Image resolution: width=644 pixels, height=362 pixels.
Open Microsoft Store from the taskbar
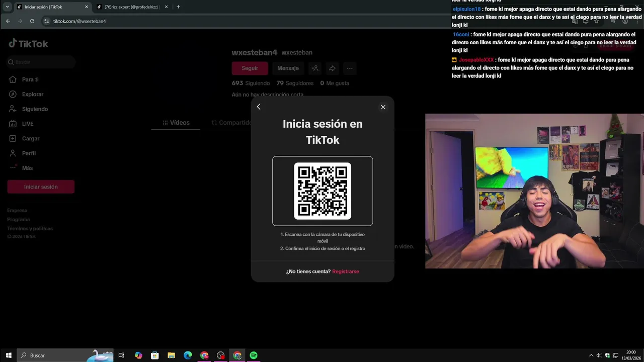tap(155, 355)
